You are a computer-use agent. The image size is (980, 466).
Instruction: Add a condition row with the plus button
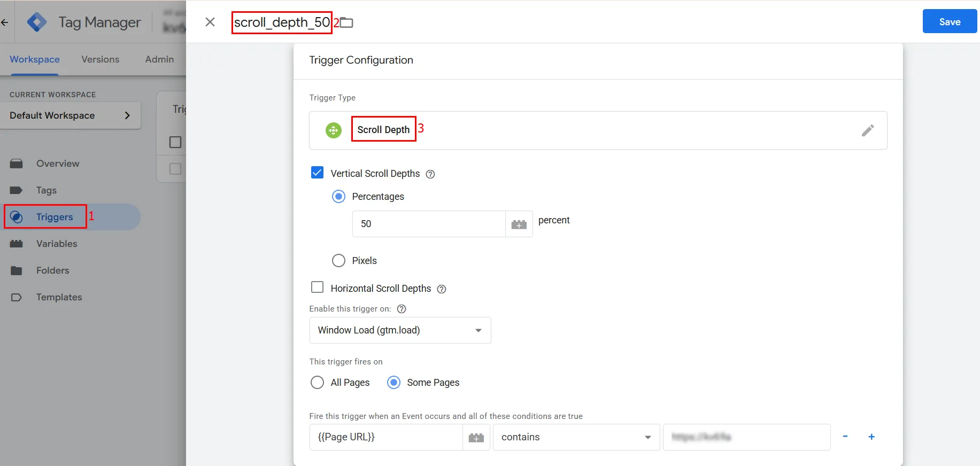pyautogui.click(x=871, y=437)
